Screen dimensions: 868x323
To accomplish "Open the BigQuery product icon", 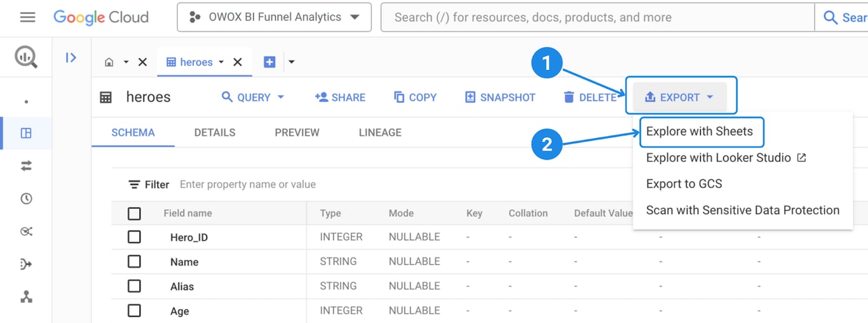I will pos(26,57).
